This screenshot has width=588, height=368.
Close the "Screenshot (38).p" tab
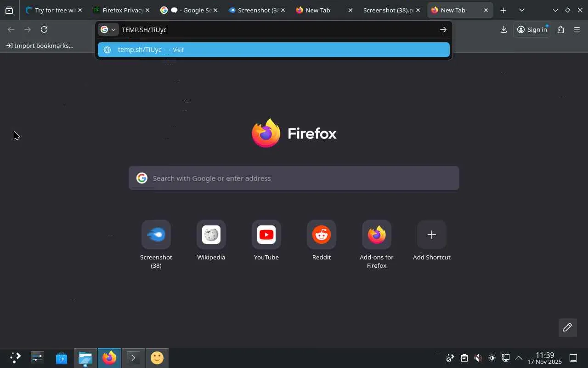418,10
